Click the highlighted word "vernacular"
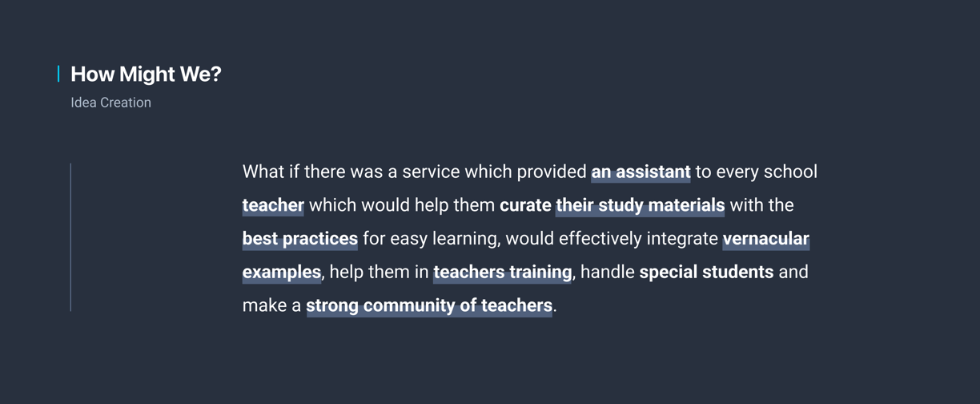Image resolution: width=980 pixels, height=404 pixels. point(765,239)
